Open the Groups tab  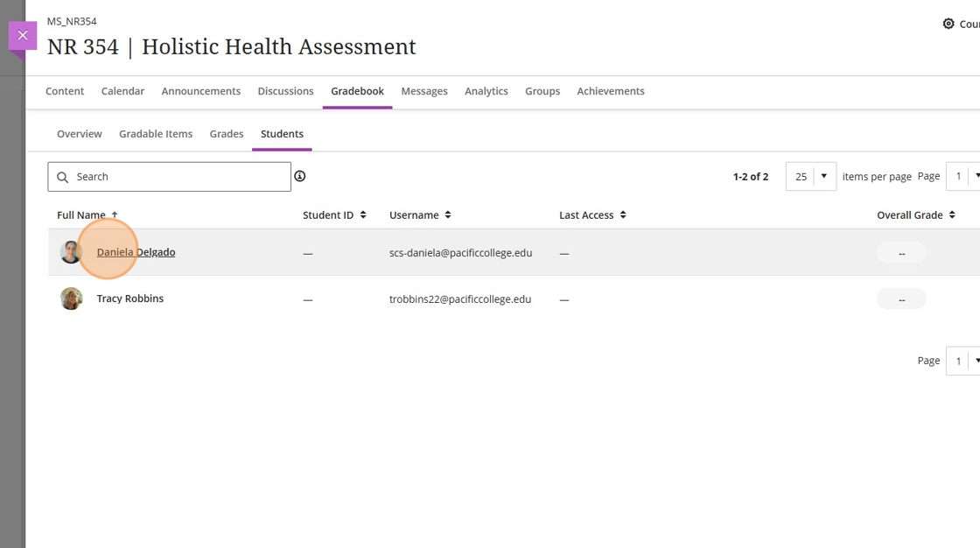pos(542,91)
